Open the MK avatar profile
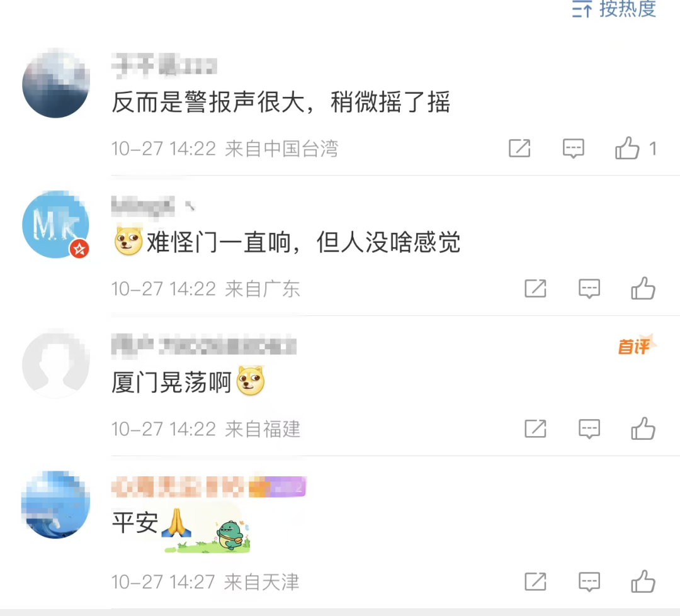The height and width of the screenshot is (616, 680). pos(55,225)
